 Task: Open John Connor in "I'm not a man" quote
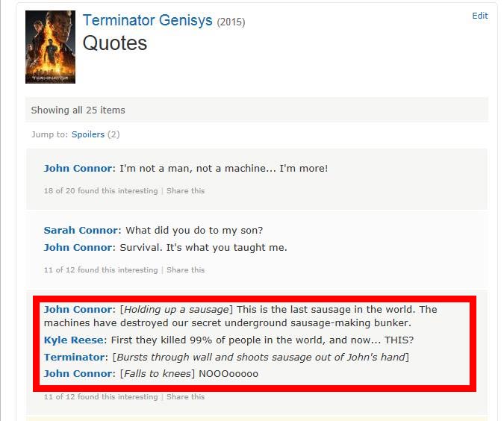coord(78,168)
